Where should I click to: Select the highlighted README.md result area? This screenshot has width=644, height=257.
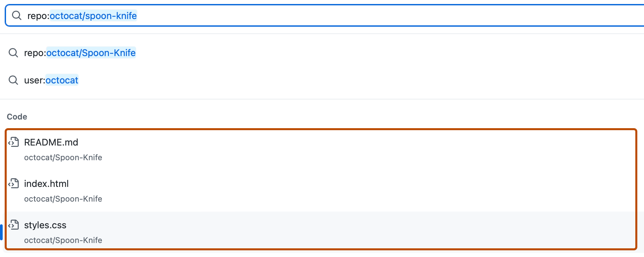coord(51,142)
